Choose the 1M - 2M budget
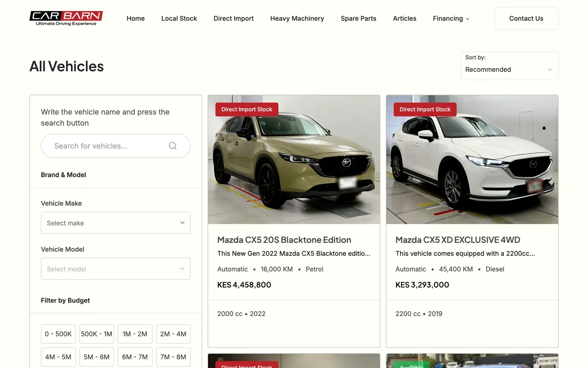Screen dimensions: 588x368 [135, 334]
